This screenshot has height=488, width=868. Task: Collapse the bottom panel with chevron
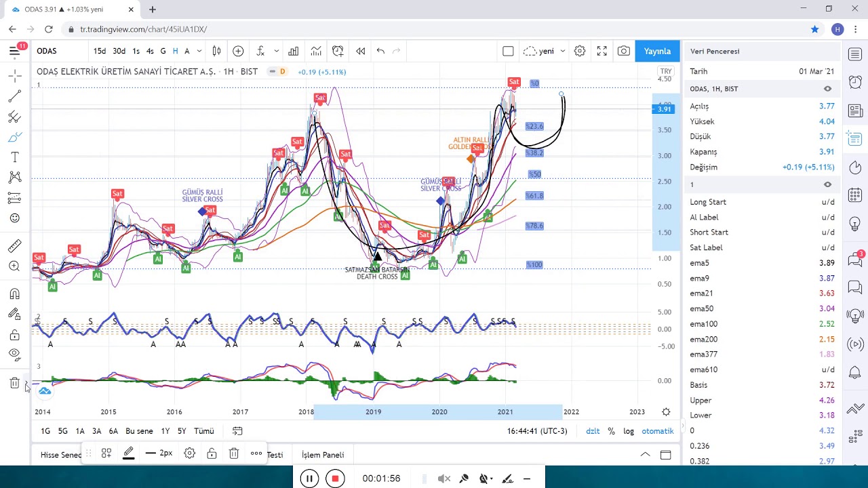click(x=645, y=455)
